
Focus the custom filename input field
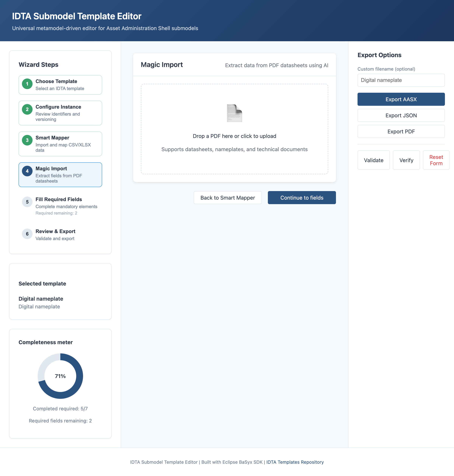tap(401, 80)
